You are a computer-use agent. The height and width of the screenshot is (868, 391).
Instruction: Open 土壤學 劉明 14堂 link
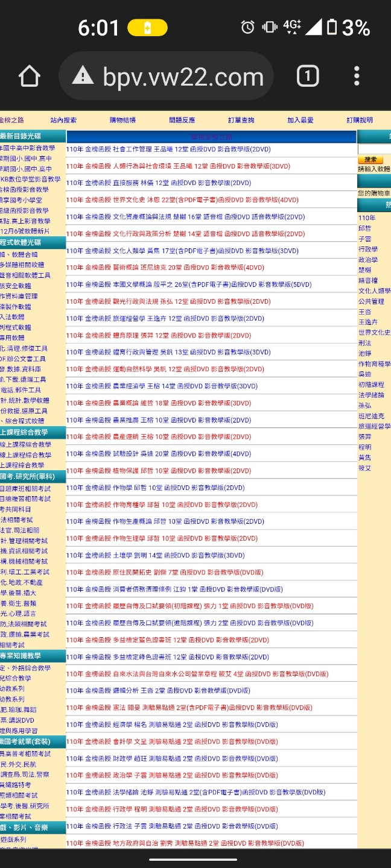[156, 555]
